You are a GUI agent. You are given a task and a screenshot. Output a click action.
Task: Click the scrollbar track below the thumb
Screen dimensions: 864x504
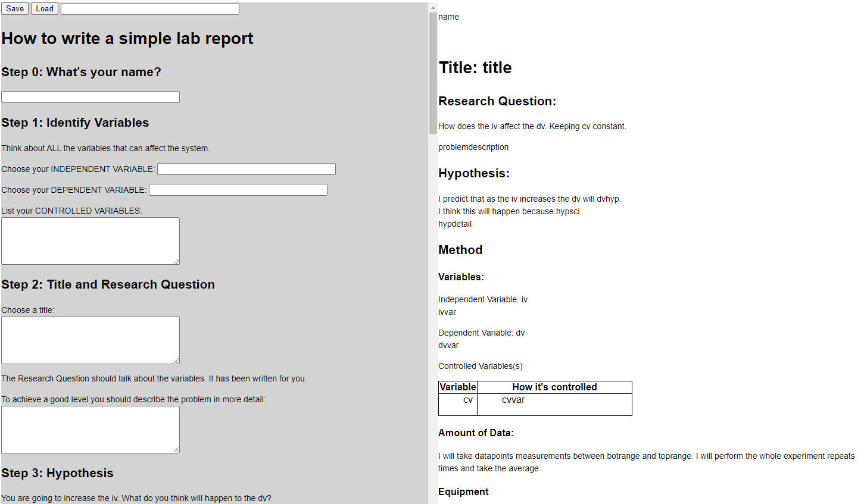pos(433,318)
